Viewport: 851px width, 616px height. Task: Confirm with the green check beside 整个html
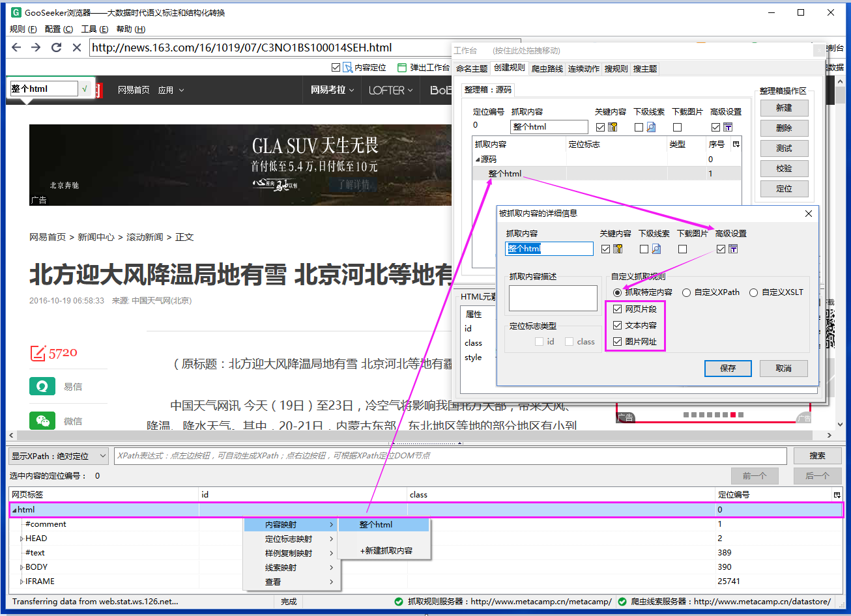[x=85, y=89]
